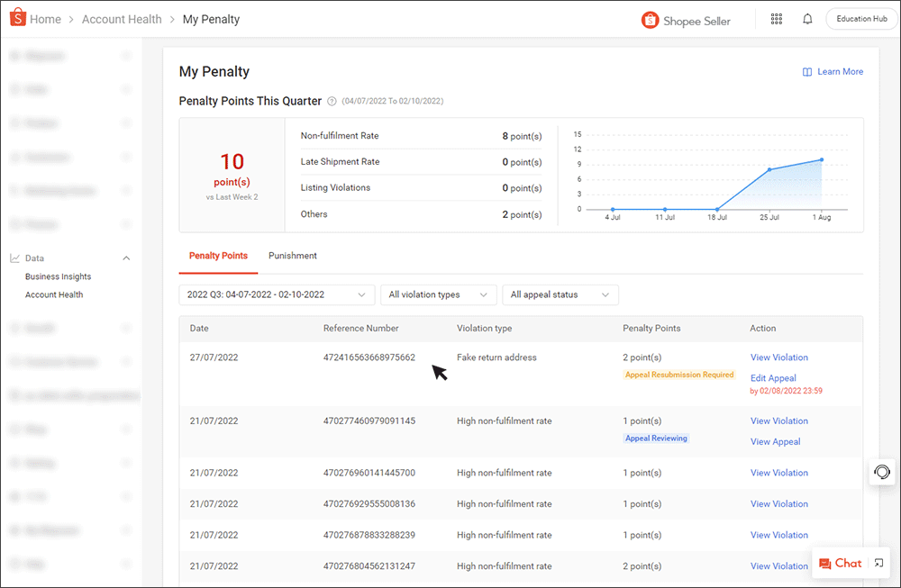
Task: Click the floating accessibility widget icon
Action: click(881, 472)
